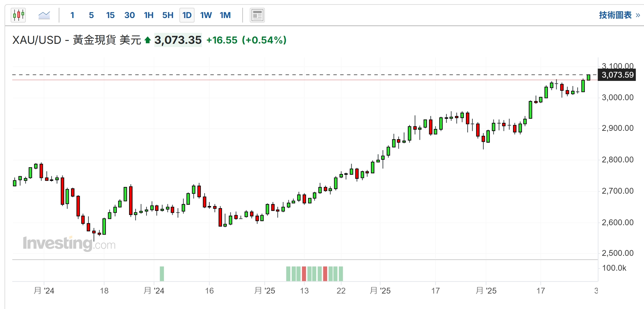Click the green up arrow beside price
Image resolution: width=644 pixels, height=309 pixels.
click(x=147, y=40)
